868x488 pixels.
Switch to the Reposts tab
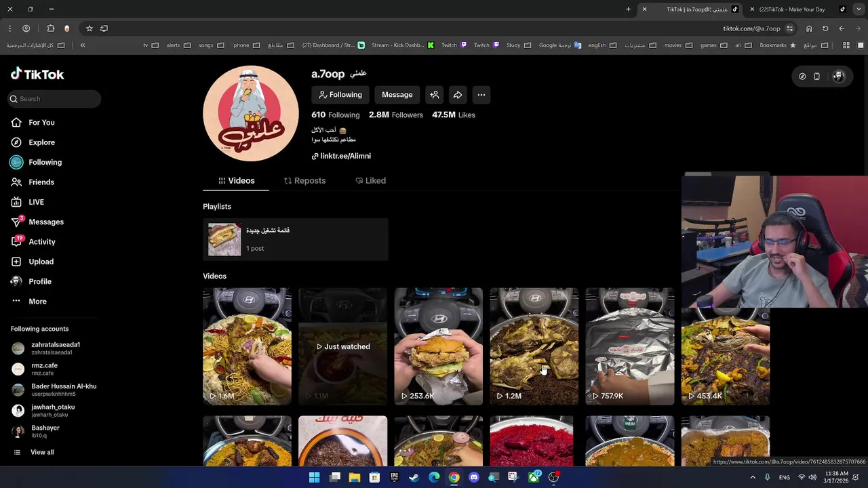pyautogui.click(x=304, y=181)
